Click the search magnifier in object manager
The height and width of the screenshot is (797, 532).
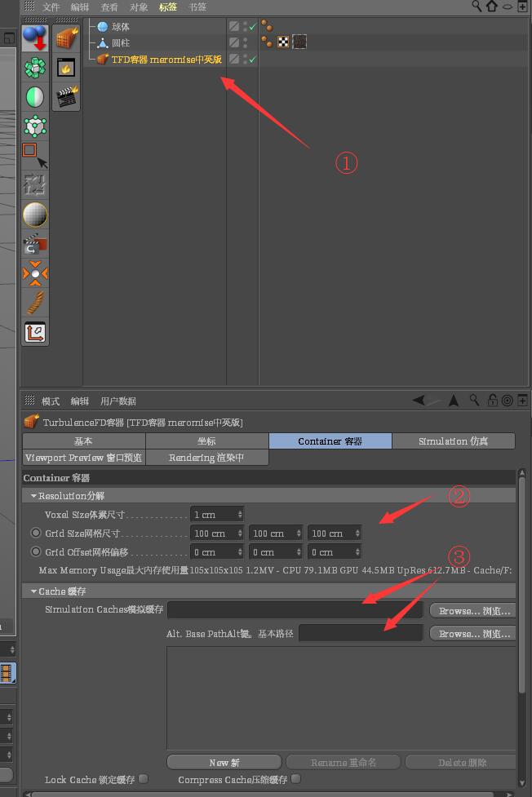coord(477,7)
